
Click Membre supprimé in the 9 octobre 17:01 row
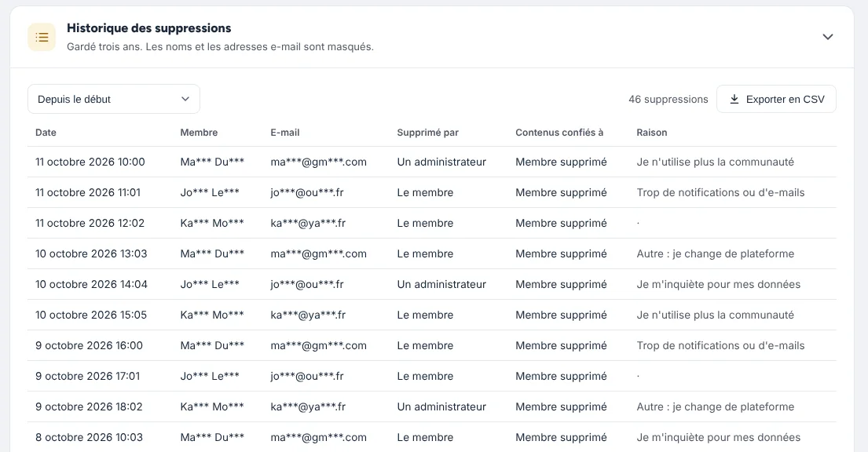click(562, 376)
